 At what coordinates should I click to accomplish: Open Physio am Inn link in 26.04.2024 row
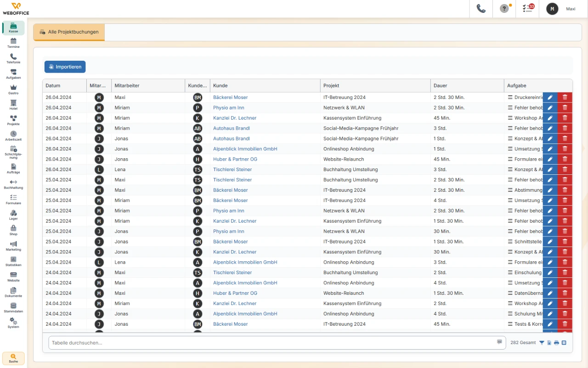click(229, 108)
